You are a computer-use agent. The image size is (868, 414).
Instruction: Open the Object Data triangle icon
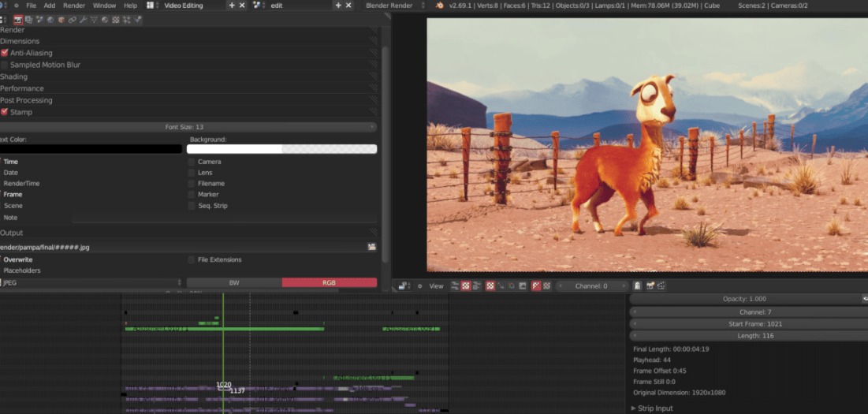(x=94, y=20)
